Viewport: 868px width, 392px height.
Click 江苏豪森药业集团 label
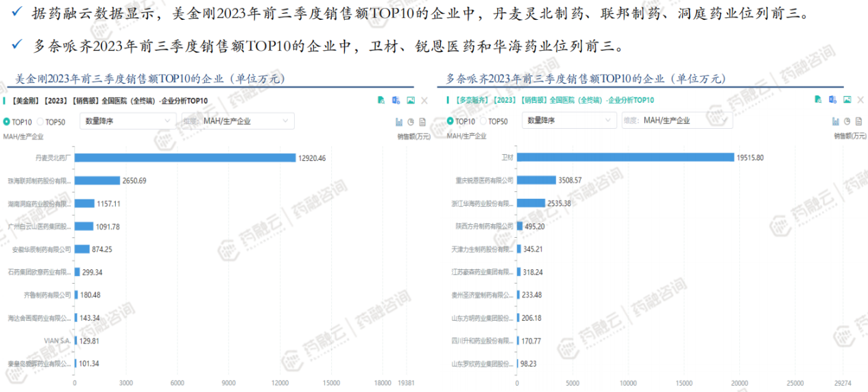pos(483,272)
